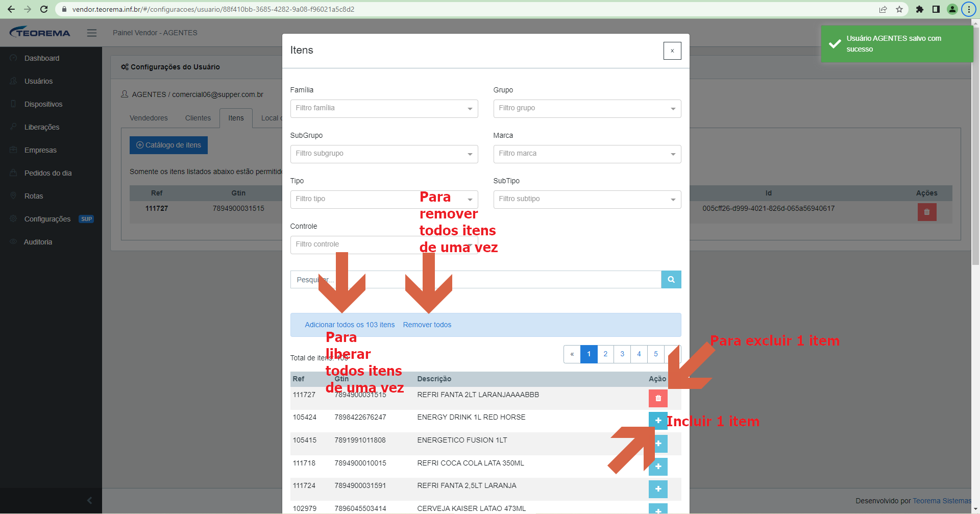Click CERVEJA KAISER LATAO 473ML row text
980x514 pixels.
coord(471,508)
